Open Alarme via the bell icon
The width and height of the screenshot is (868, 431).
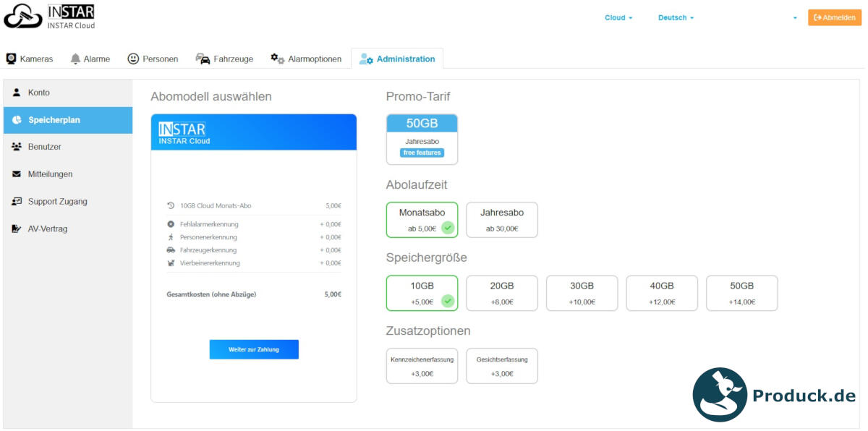(75, 58)
